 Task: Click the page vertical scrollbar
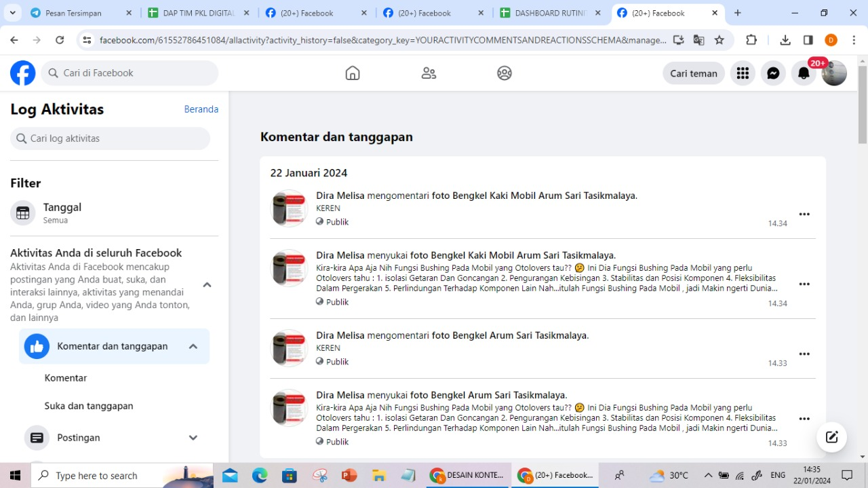[863, 105]
